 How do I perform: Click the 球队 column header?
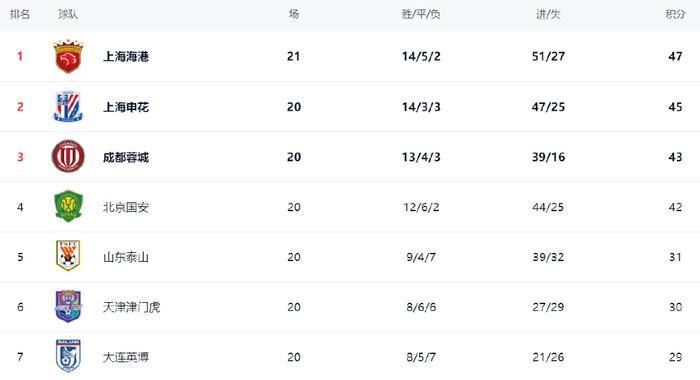click(x=68, y=14)
